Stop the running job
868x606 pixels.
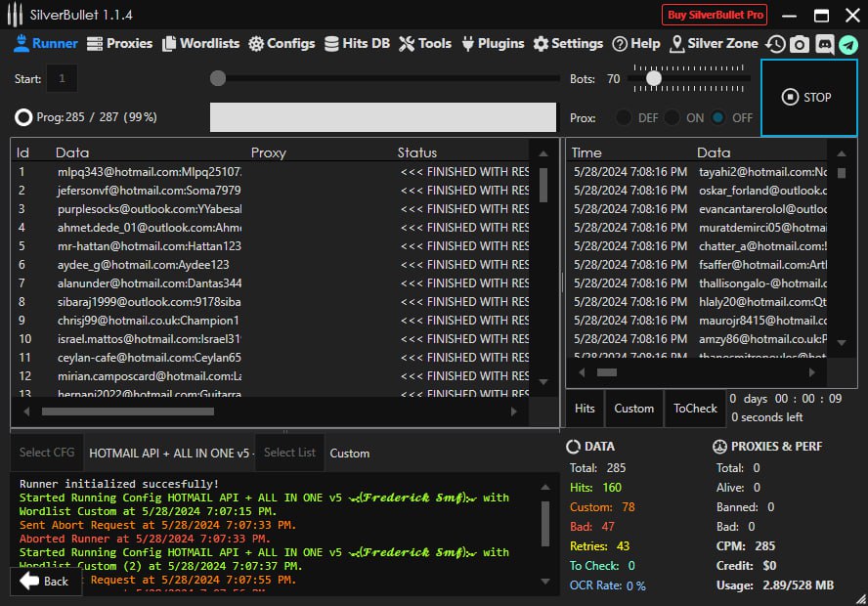807,97
